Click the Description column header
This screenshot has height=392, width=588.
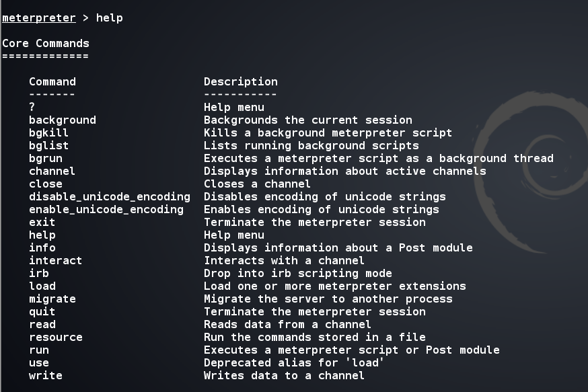(241, 82)
